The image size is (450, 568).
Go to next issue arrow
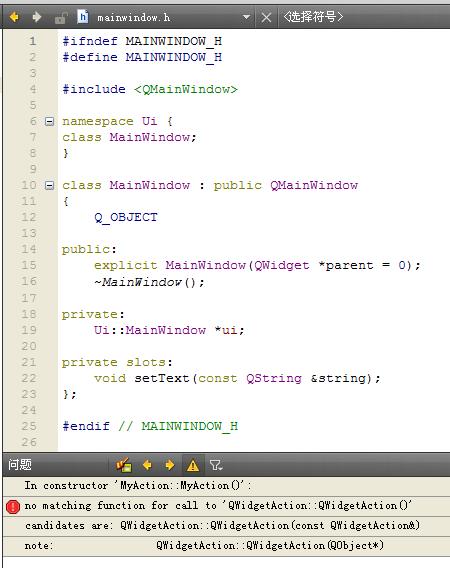(x=170, y=465)
